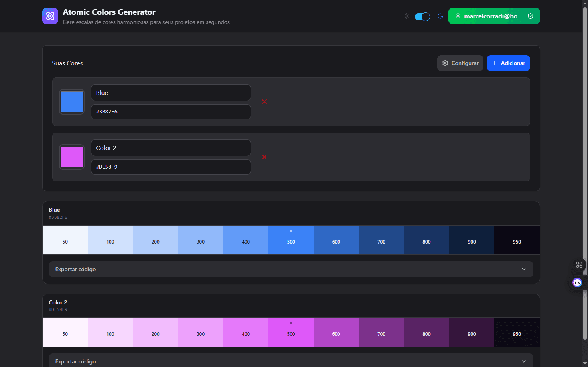The width and height of the screenshot is (588, 367).
Task: Click the grid widget icon on right edge
Action: point(579,264)
